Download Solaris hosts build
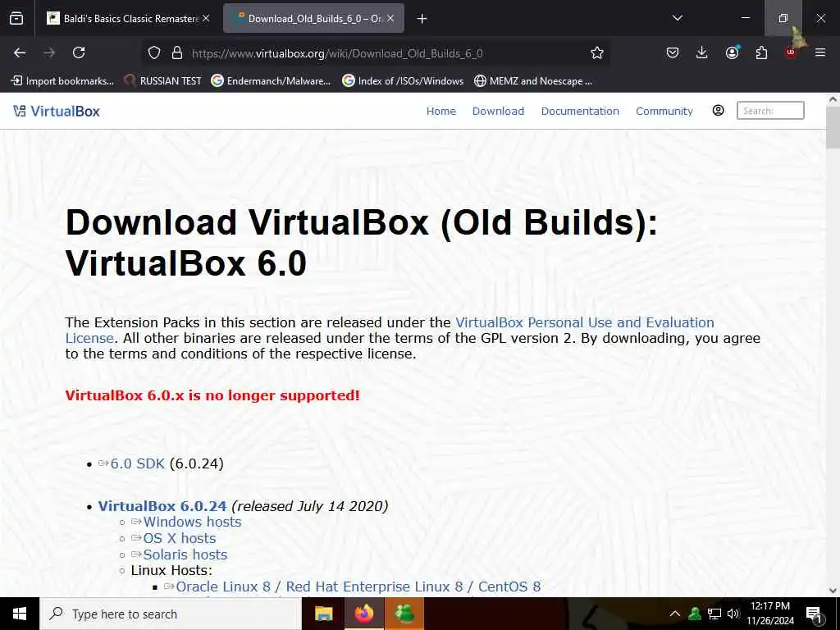840x630 pixels. [185, 555]
